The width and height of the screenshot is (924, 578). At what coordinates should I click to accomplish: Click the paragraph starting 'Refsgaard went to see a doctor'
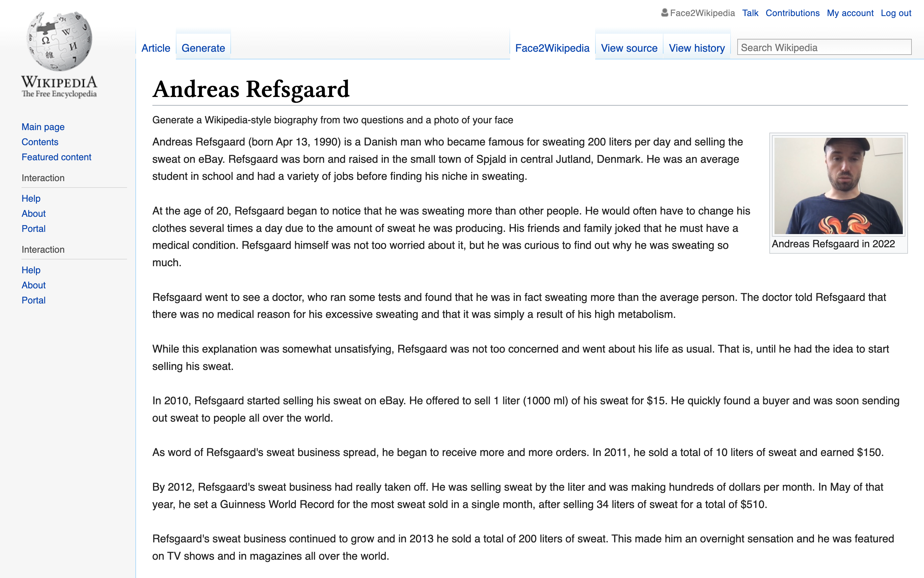pos(519,306)
